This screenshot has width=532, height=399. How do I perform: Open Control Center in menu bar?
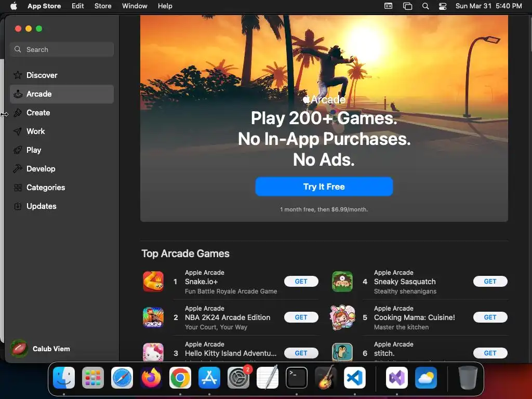(x=443, y=6)
